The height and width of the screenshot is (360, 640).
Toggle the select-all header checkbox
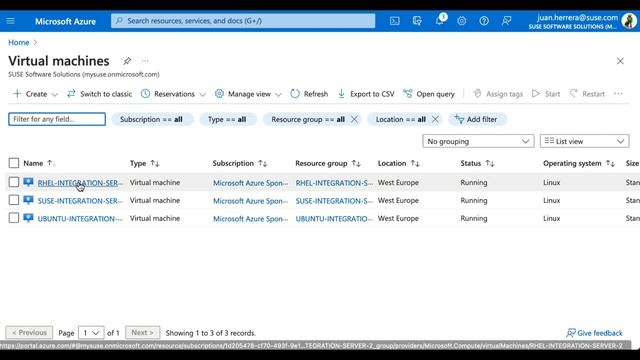point(14,163)
